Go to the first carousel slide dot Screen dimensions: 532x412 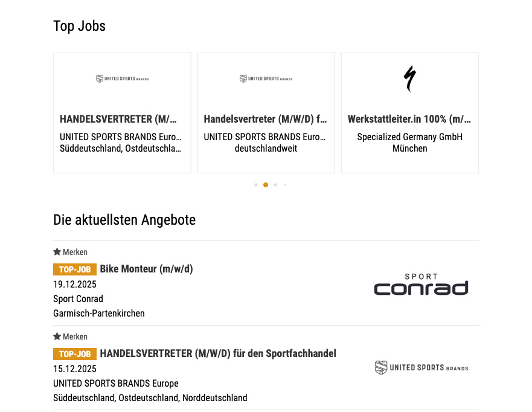256,185
